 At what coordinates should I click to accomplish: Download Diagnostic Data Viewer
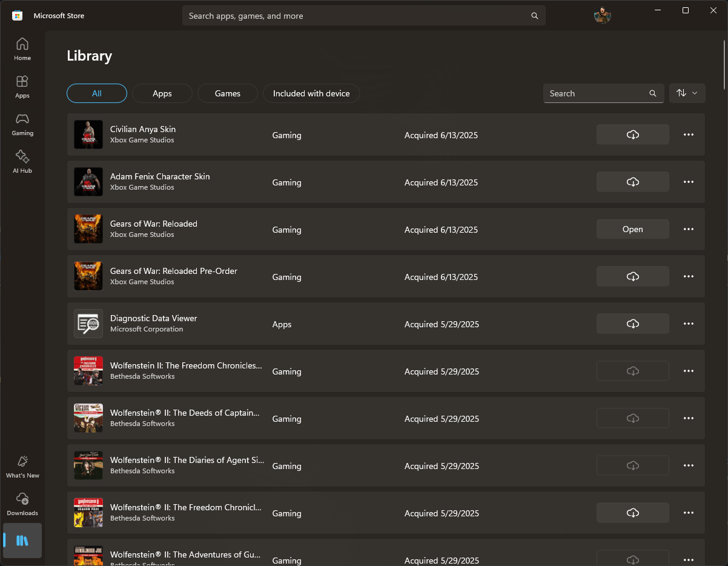coord(633,324)
